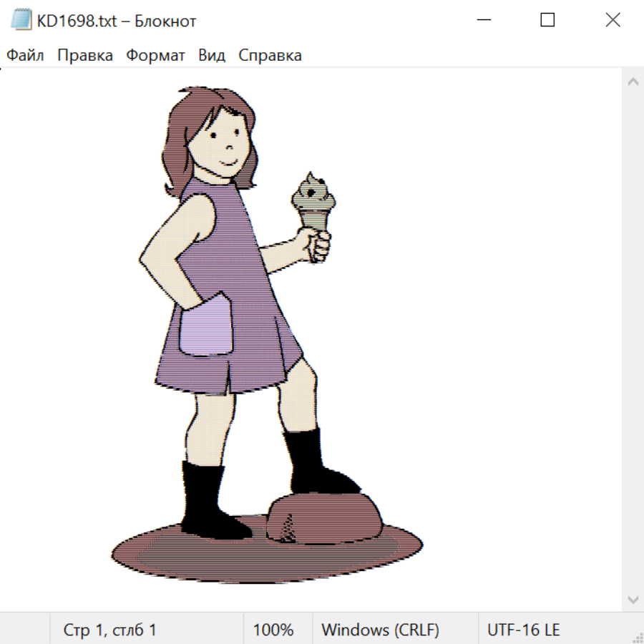644x644 pixels.
Task: Click the scroll down arrow
Action: 633,599
